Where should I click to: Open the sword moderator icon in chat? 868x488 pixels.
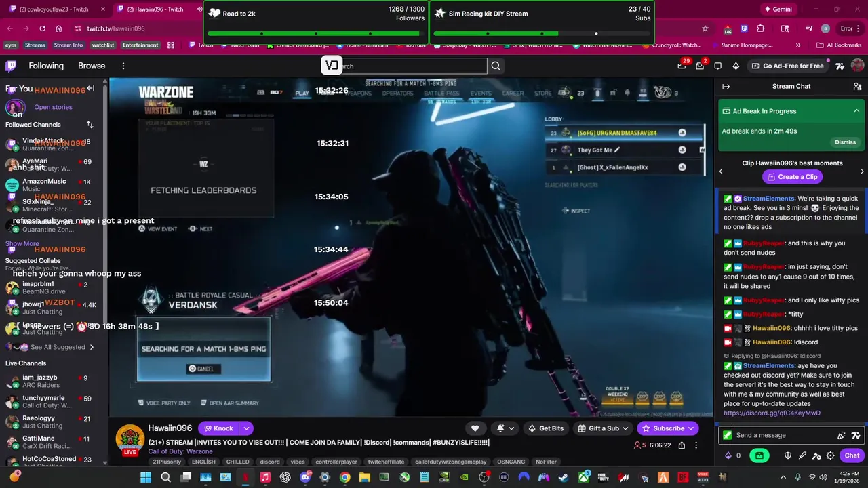click(x=803, y=455)
